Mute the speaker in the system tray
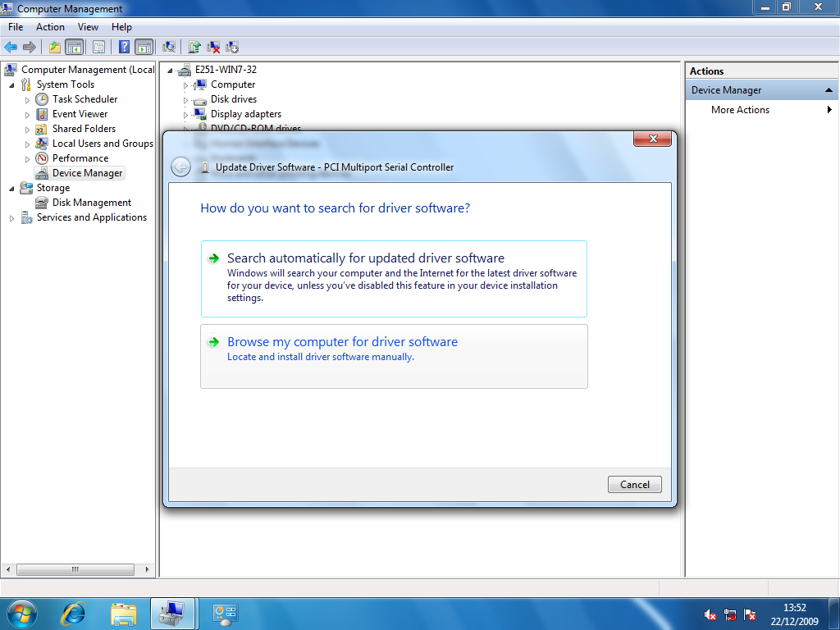840x630 pixels. tap(709, 614)
